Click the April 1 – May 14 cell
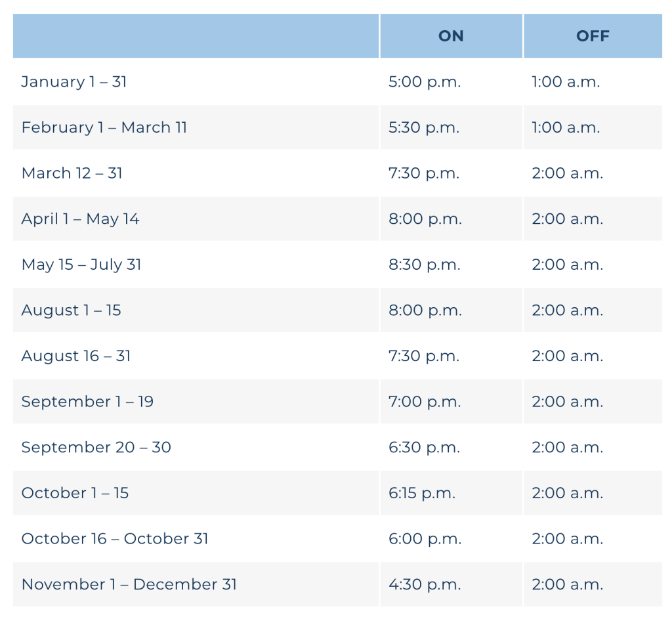Image resolution: width=672 pixels, height=621 pixels. (x=81, y=219)
